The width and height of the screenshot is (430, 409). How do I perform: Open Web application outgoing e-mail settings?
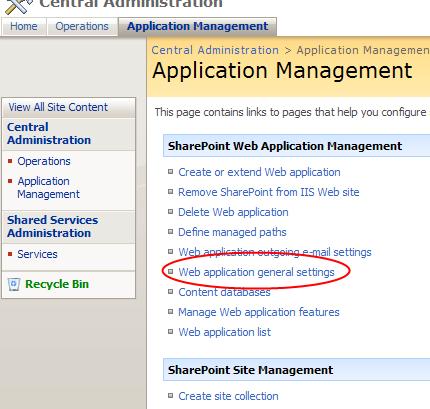[x=275, y=252]
